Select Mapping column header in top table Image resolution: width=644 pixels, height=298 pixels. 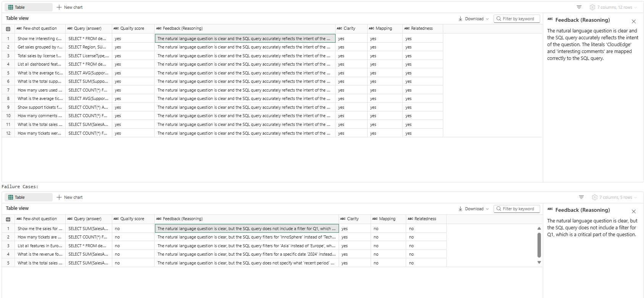[x=385, y=29]
